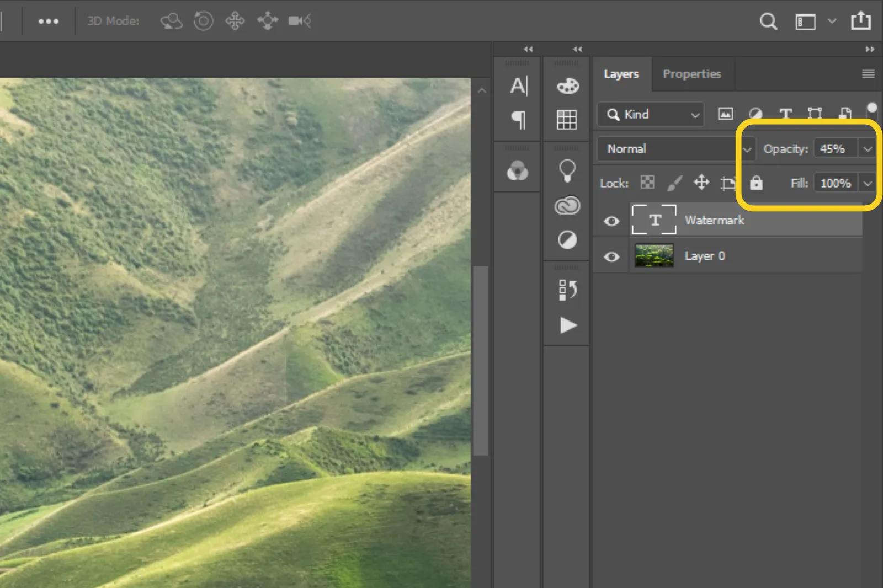Click the Opacity 45% value field

pyautogui.click(x=836, y=149)
